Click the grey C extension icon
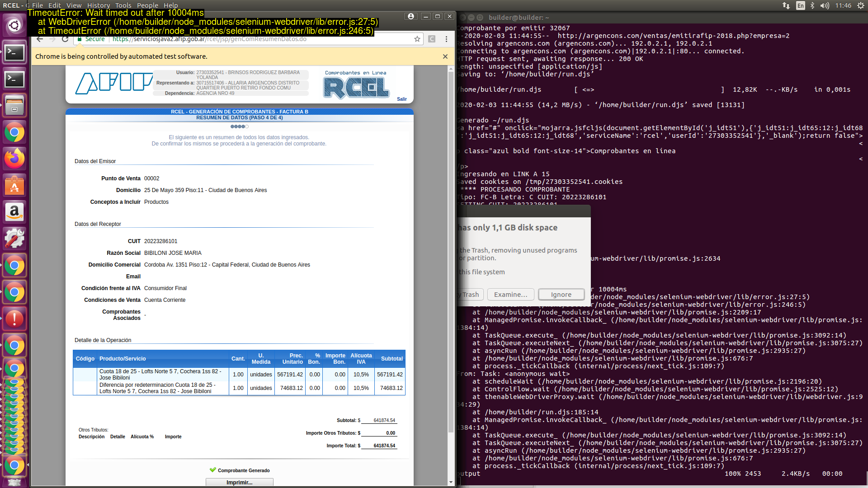 tap(432, 39)
